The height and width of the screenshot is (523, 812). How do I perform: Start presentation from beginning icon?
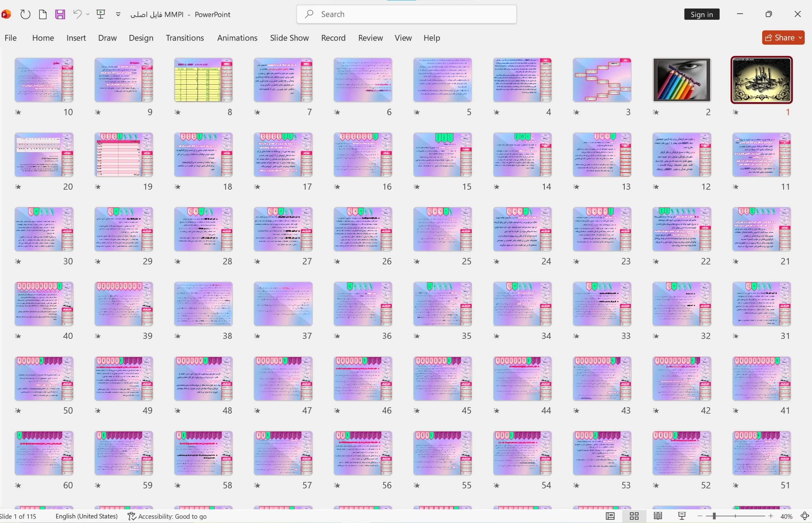click(101, 14)
